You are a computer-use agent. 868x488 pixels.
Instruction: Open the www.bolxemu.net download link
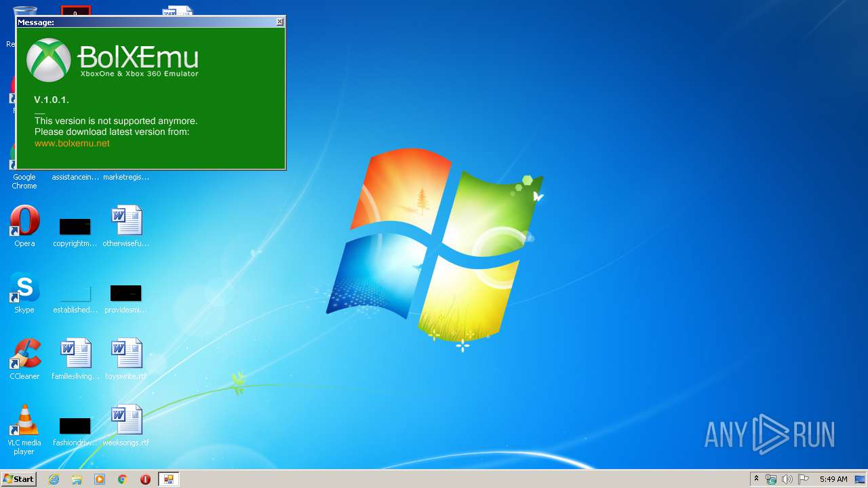coord(72,143)
